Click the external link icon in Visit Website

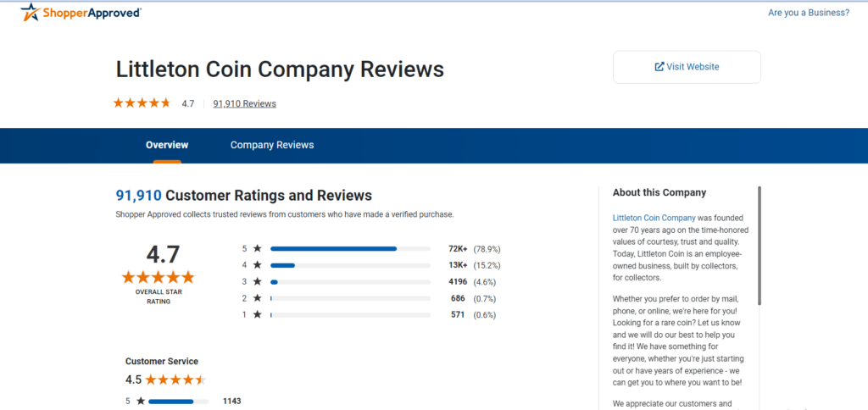coord(659,67)
